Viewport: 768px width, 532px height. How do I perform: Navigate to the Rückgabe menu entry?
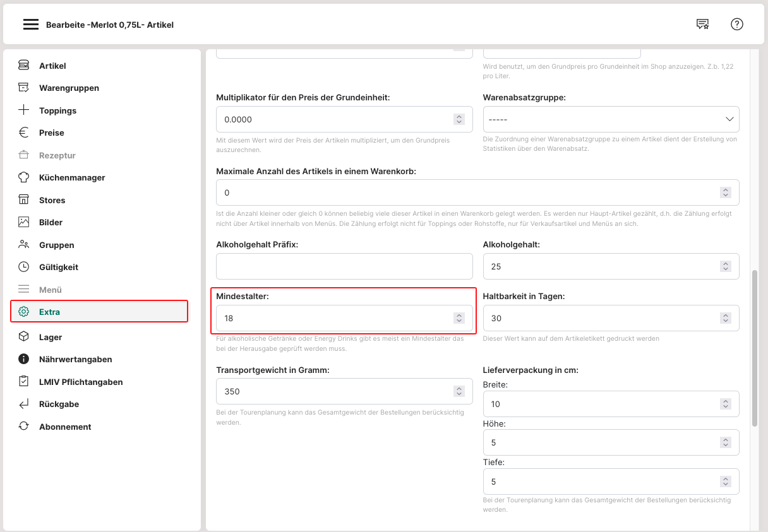pyautogui.click(x=59, y=404)
